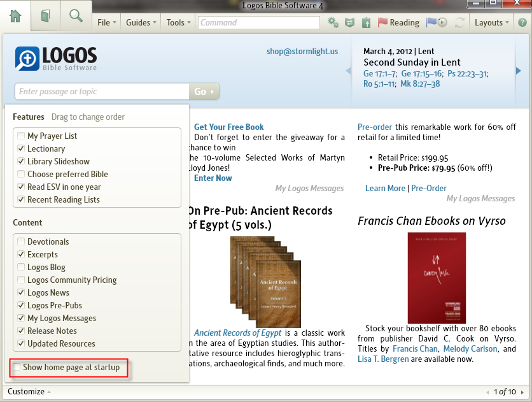Click the blue flag play shortcut icon
The height and width of the screenshot is (402, 532).
[437, 22]
